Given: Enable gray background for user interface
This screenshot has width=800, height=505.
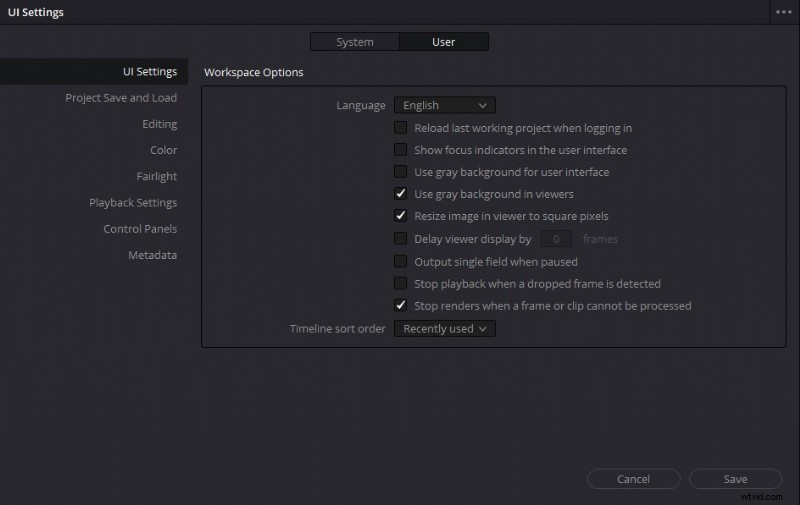Looking at the screenshot, I should [x=401, y=171].
